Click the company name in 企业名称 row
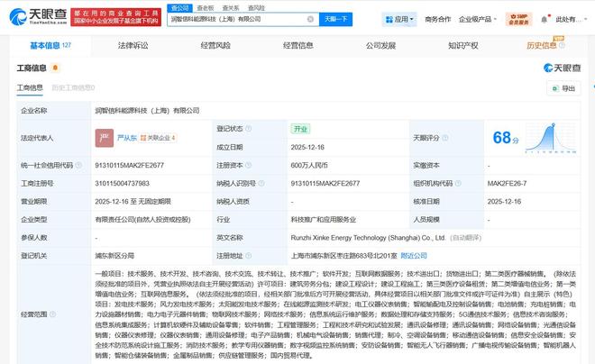The image size is (595, 364). pyautogui.click(x=147, y=111)
